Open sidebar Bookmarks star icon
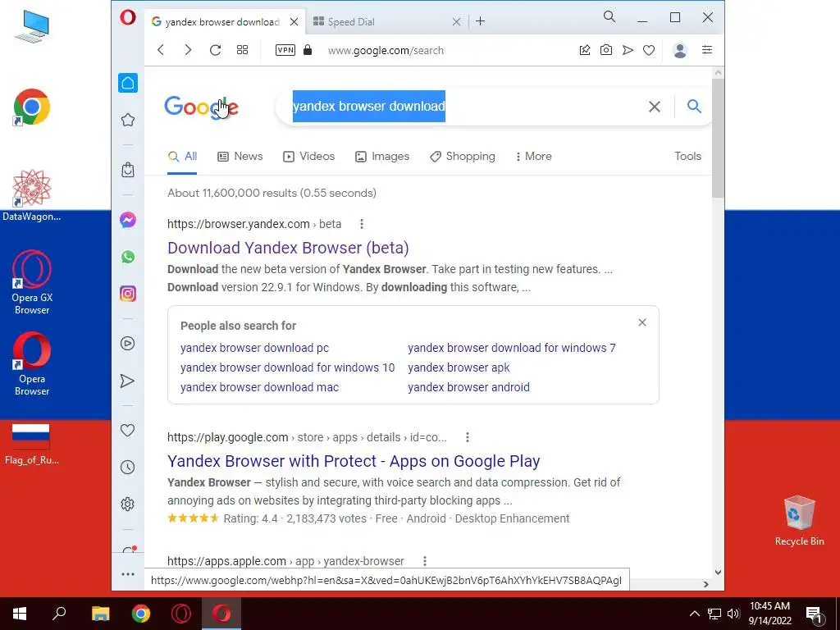 [127, 120]
